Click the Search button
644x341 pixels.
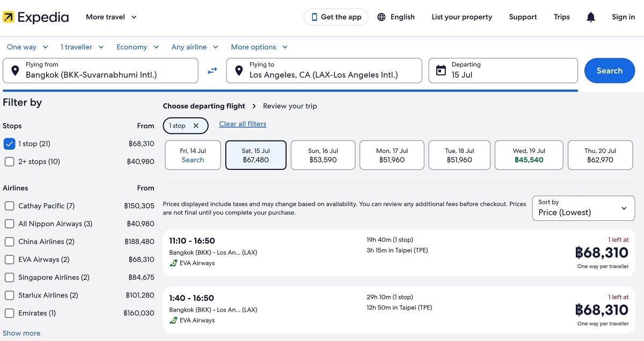(610, 71)
